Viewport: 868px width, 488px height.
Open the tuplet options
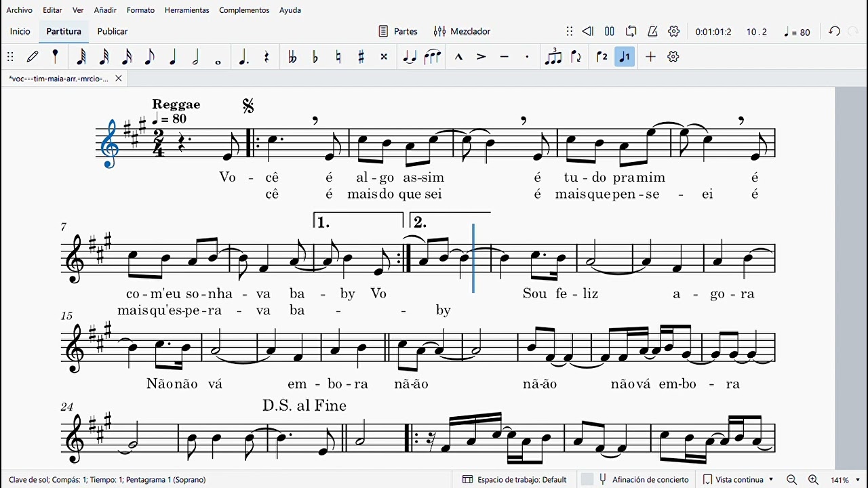pos(553,57)
